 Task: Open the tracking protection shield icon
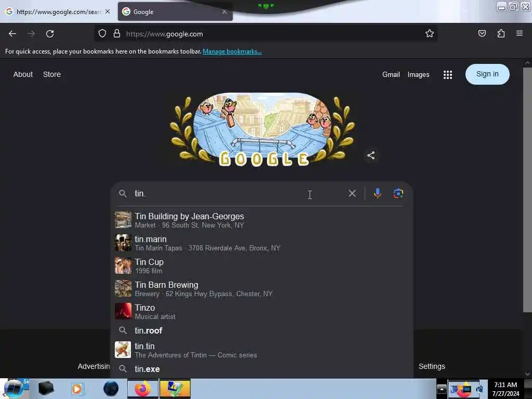(102, 34)
